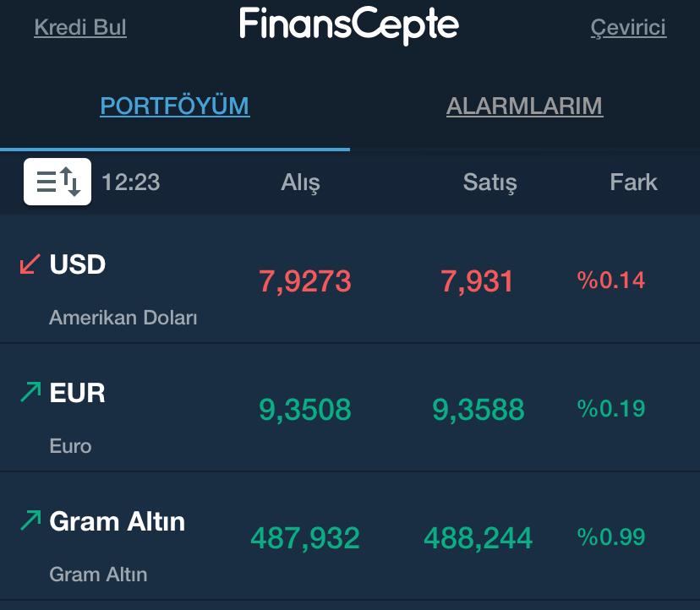The image size is (700, 610).
Task: Open the PORTFÖYÜM tab
Action: pyautogui.click(x=174, y=106)
